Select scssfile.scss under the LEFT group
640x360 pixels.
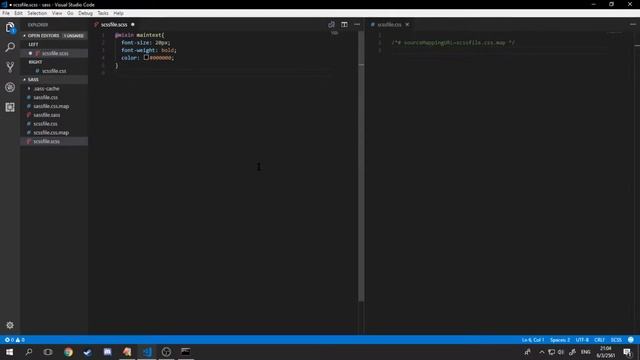point(55,53)
